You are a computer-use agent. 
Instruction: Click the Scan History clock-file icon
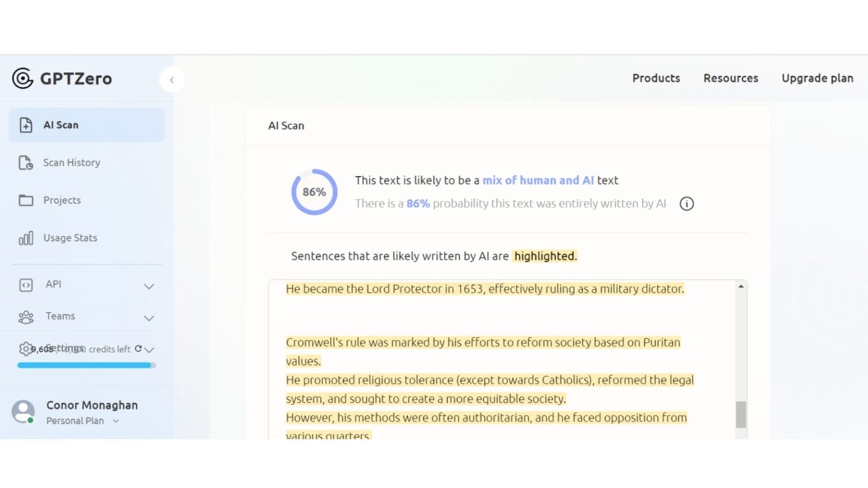coord(26,163)
